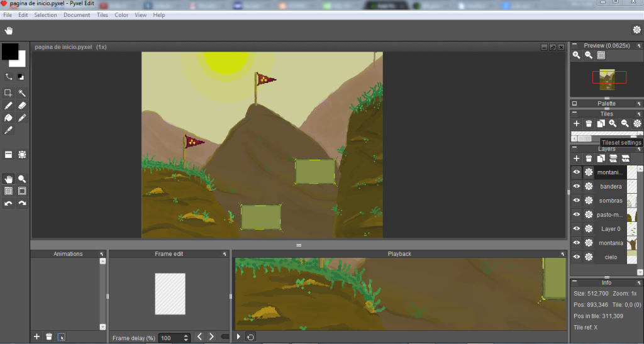This screenshot has height=344, width=644.
Task: Zoom in the Tiles panel
Action: [613, 123]
